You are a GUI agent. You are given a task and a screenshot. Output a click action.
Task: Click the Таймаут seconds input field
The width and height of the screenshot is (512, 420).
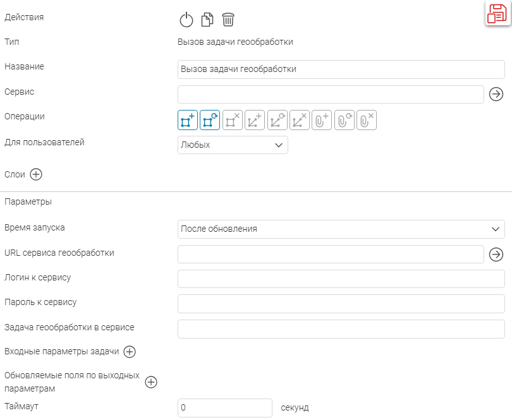pos(225,407)
